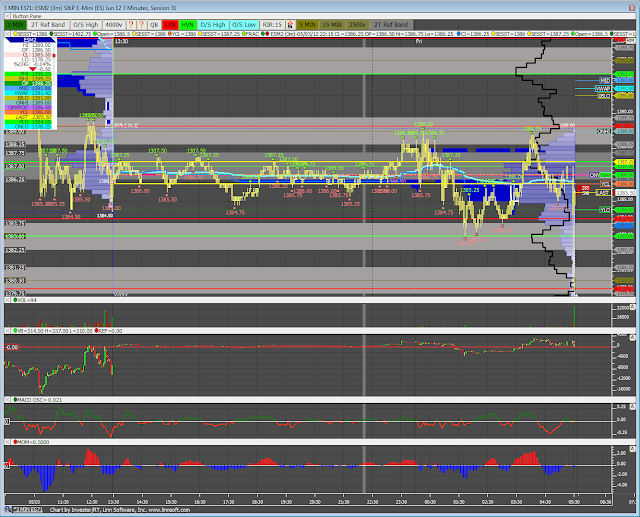Click the RIR:15 button

click(272, 24)
